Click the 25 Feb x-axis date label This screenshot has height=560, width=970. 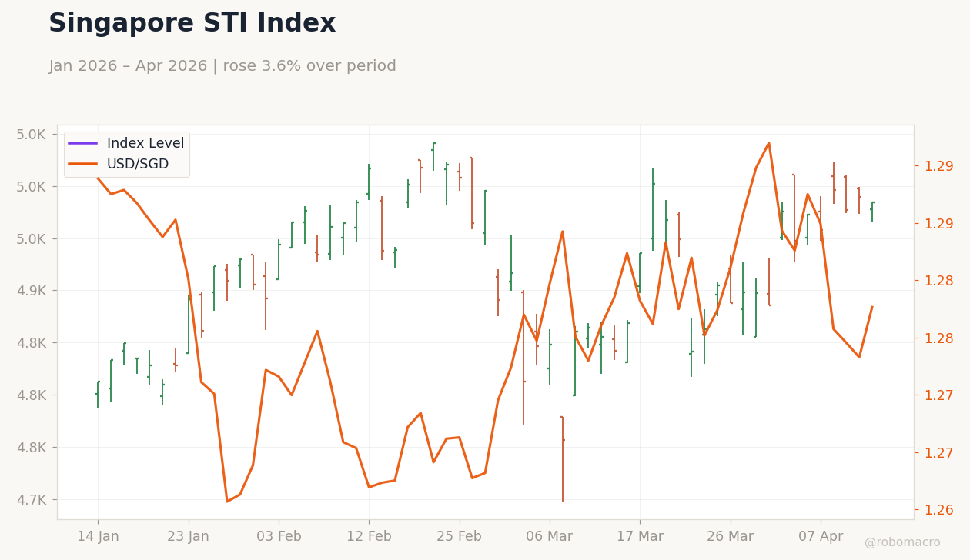(x=460, y=537)
